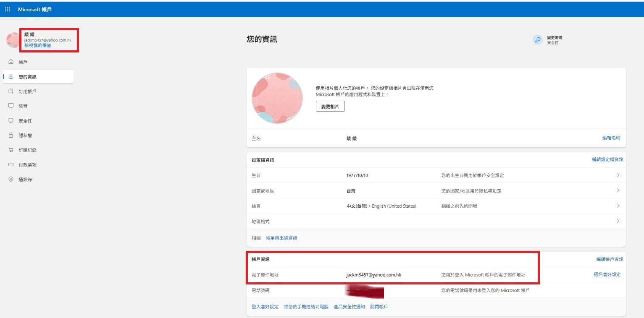
Task: Click the Microsoft 帳戶 header title
Action: (x=35, y=9)
